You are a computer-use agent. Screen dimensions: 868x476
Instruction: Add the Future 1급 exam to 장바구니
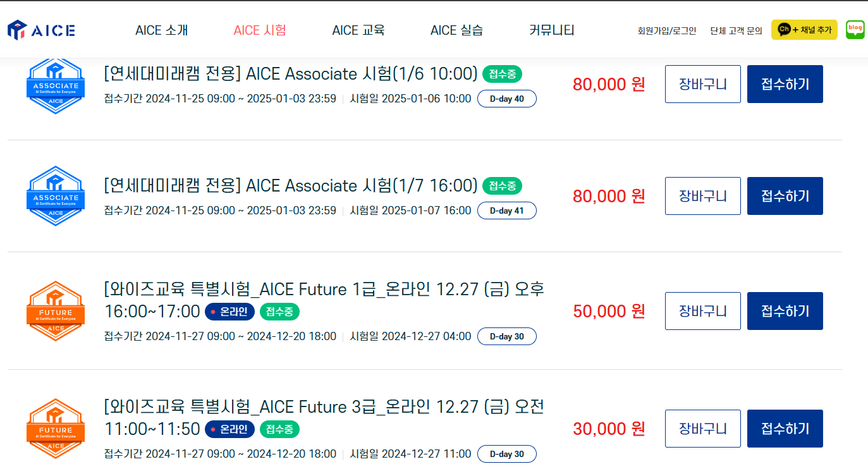click(702, 310)
